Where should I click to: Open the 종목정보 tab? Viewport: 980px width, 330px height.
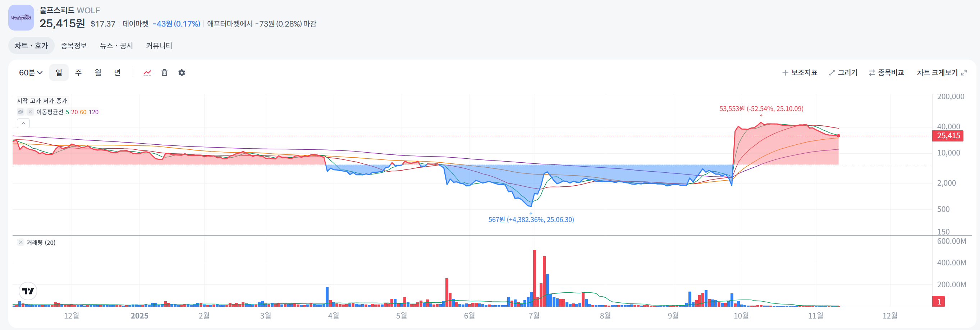click(x=74, y=46)
